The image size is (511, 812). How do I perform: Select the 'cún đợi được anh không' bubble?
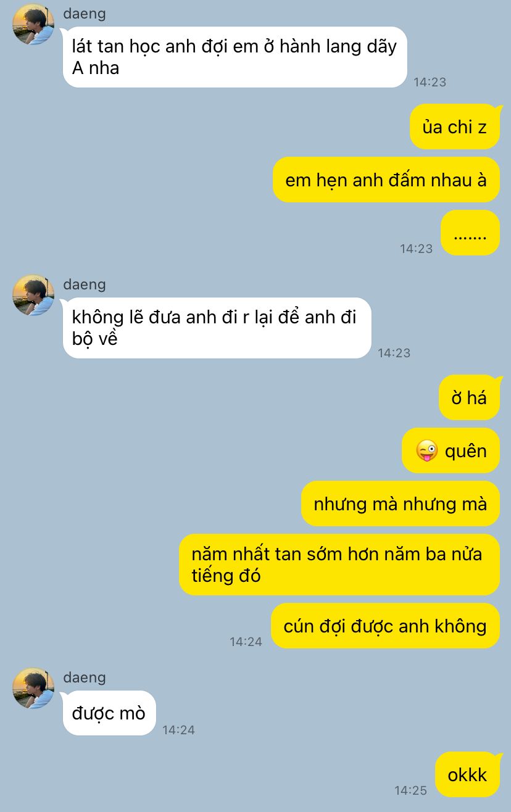[x=386, y=626]
